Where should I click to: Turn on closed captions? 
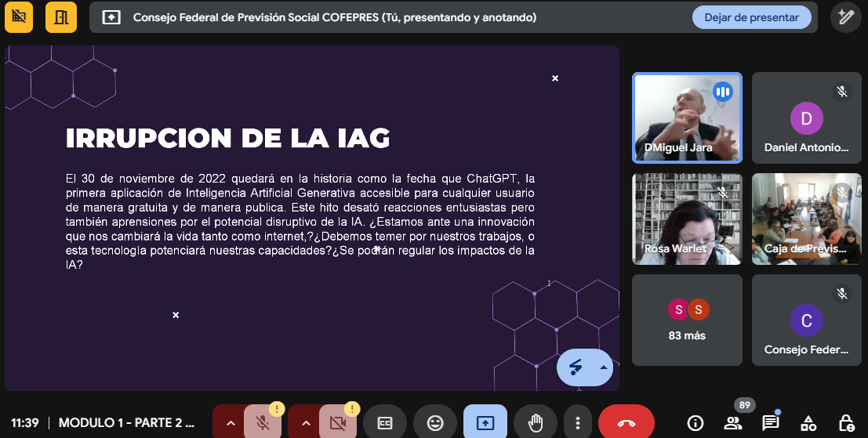point(385,423)
